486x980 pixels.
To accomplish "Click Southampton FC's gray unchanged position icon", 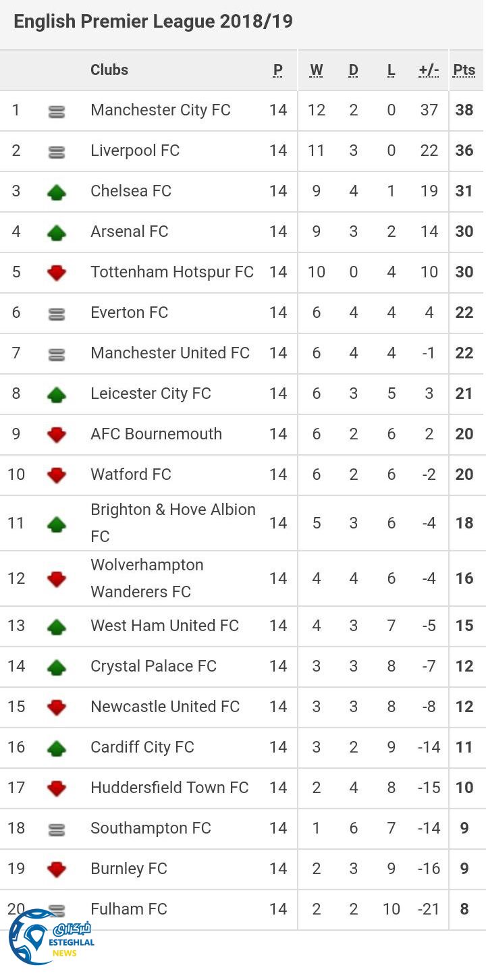I will 57,829.
